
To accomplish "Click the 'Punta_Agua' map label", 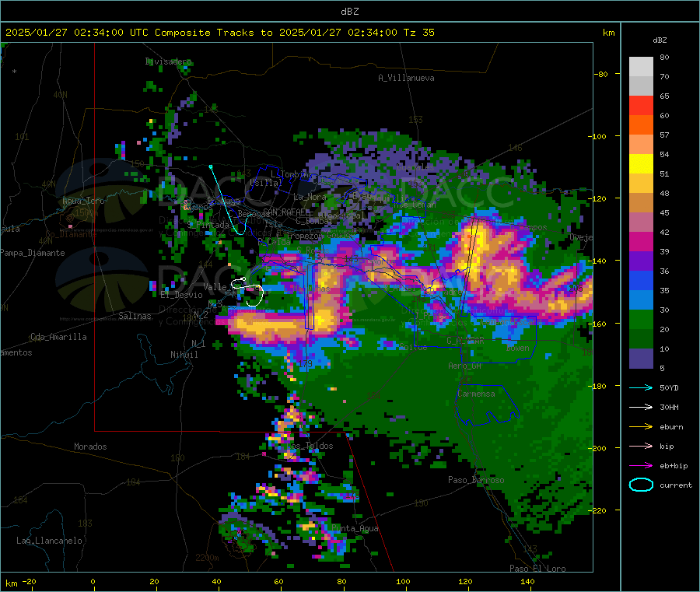I will click(x=355, y=528).
